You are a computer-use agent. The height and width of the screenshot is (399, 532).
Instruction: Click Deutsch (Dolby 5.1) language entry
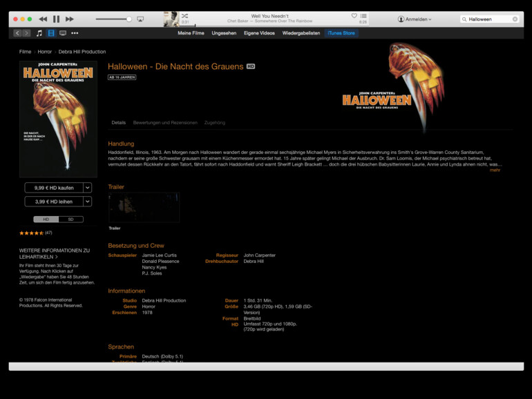[x=162, y=356]
